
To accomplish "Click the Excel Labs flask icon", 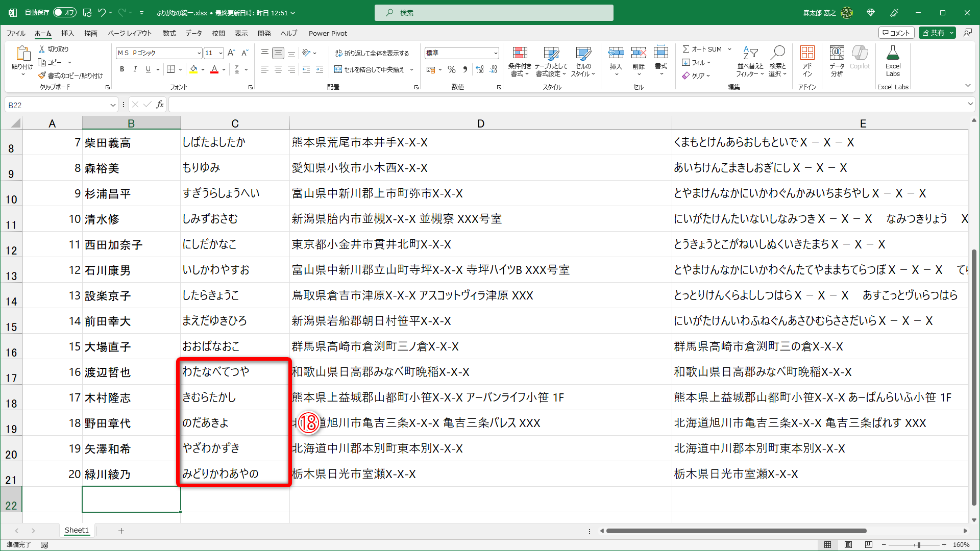I will [x=893, y=53].
